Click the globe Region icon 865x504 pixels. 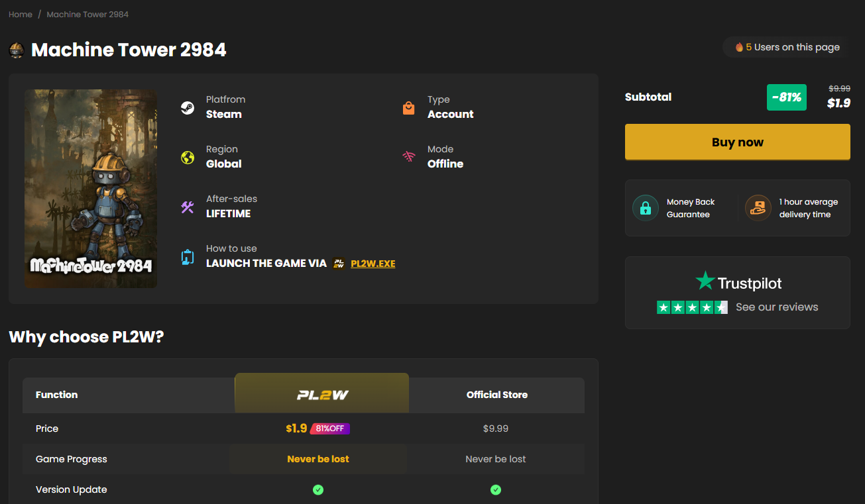pos(188,158)
